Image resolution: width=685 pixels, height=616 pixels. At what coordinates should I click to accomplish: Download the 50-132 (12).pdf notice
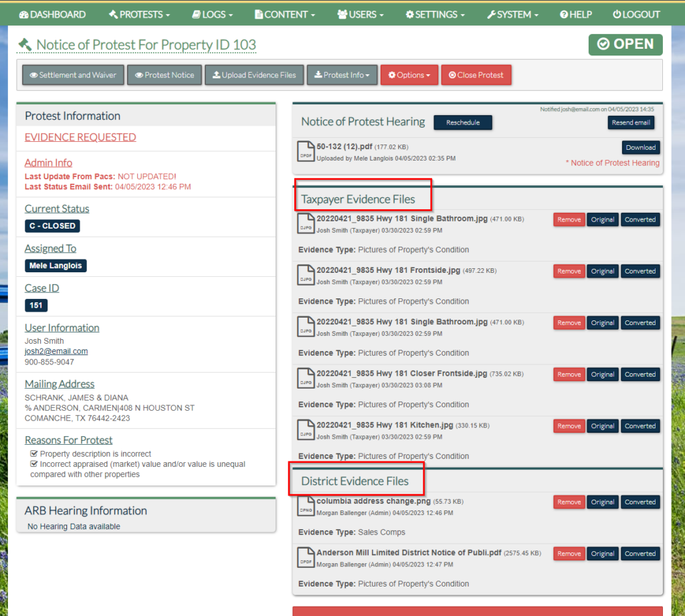click(640, 148)
